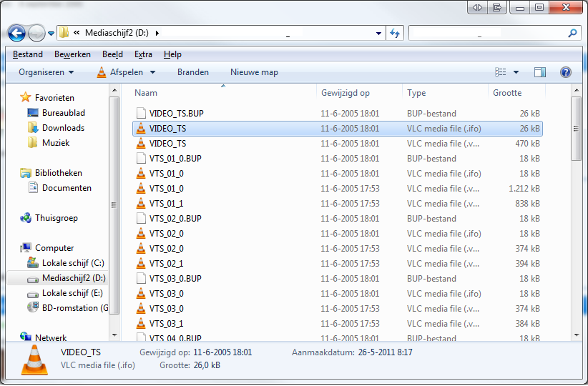588x386 pixels.
Task: Click the large VLC cone in details pane
Action: click(x=34, y=360)
